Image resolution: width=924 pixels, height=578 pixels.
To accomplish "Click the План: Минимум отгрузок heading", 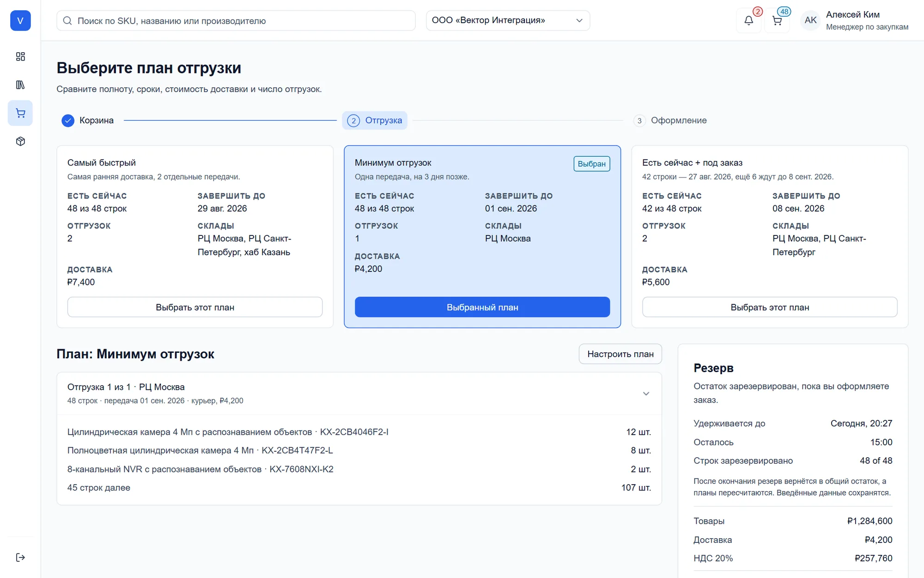I will (x=135, y=354).
